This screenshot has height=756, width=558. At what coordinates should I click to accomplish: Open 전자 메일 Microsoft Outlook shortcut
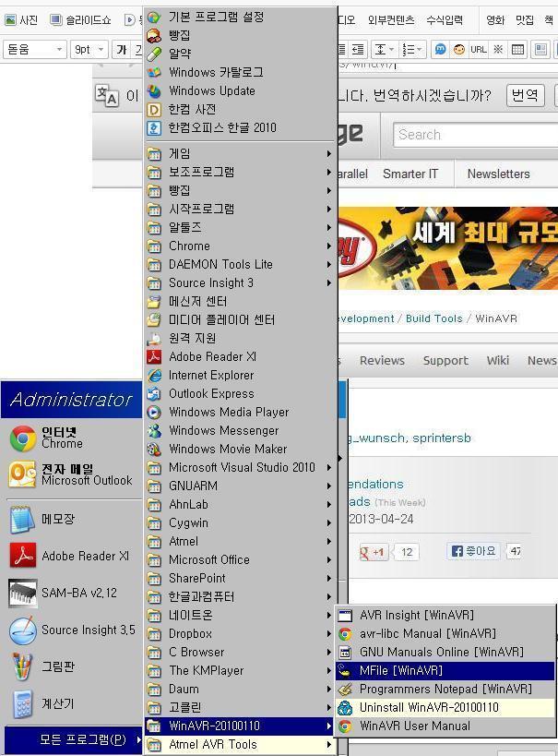72,474
